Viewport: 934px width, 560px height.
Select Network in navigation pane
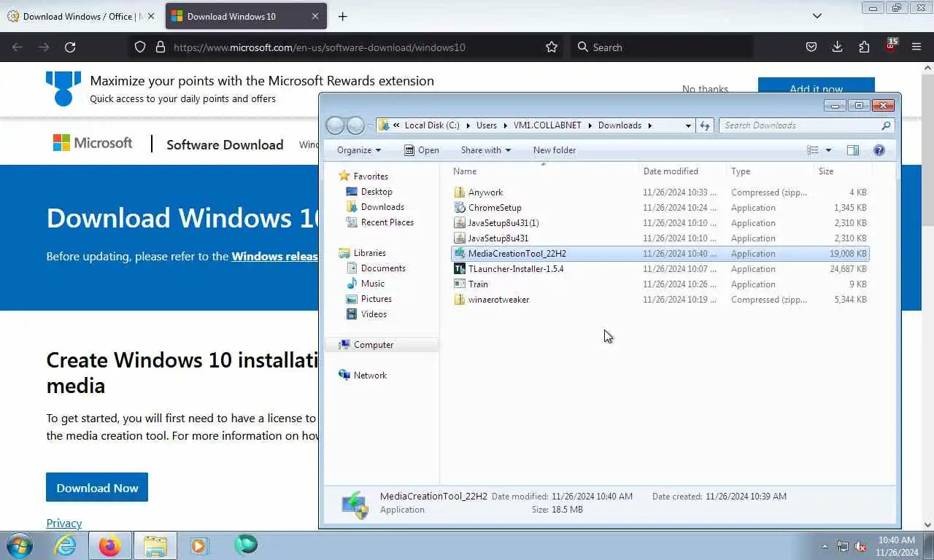[x=363, y=376]
